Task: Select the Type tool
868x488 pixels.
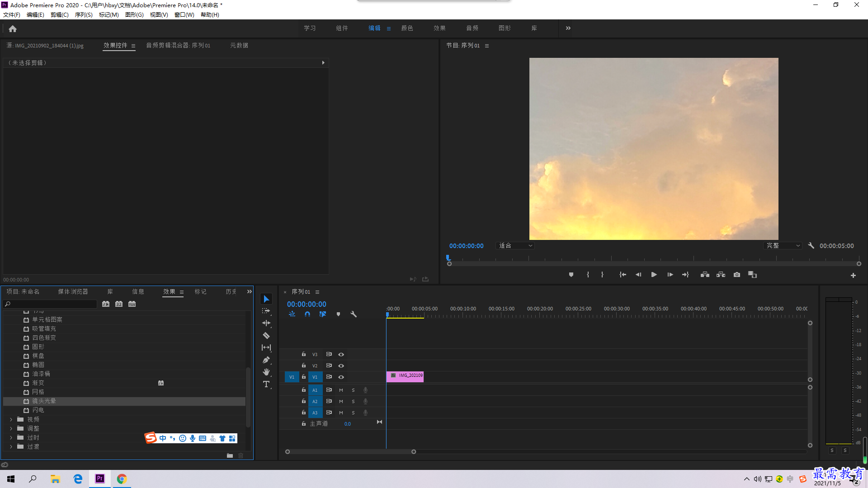Action: click(x=266, y=384)
